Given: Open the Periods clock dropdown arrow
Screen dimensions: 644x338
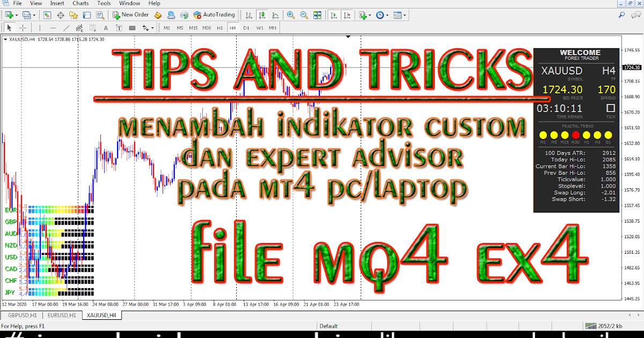Looking at the screenshot, I should 387,16.
